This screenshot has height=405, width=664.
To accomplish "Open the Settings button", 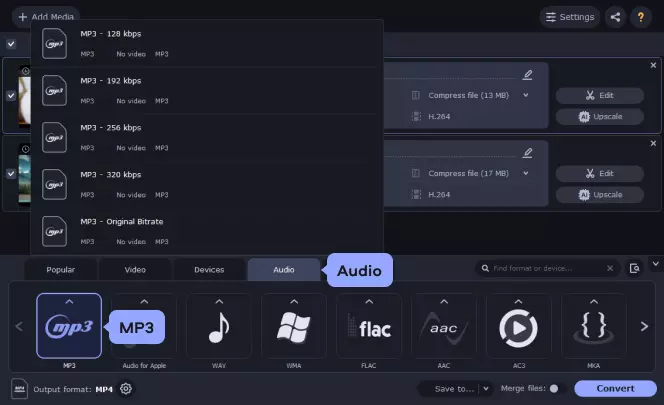I will (x=570, y=17).
